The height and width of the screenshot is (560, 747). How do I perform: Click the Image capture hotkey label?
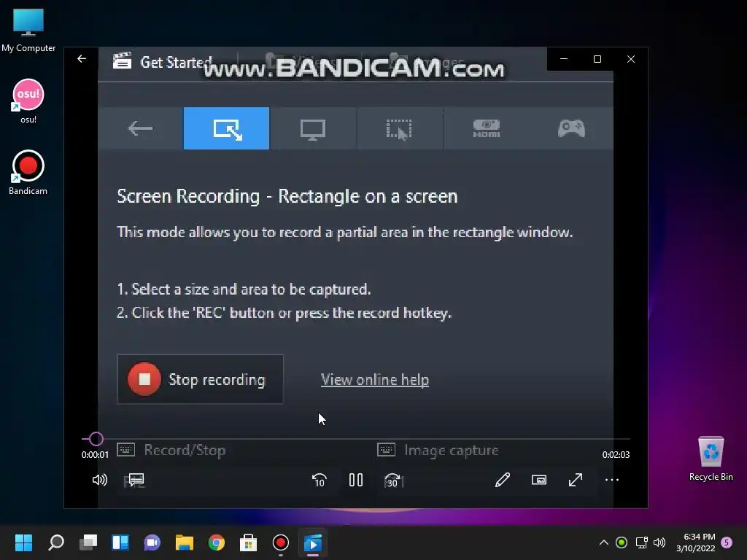point(451,450)
